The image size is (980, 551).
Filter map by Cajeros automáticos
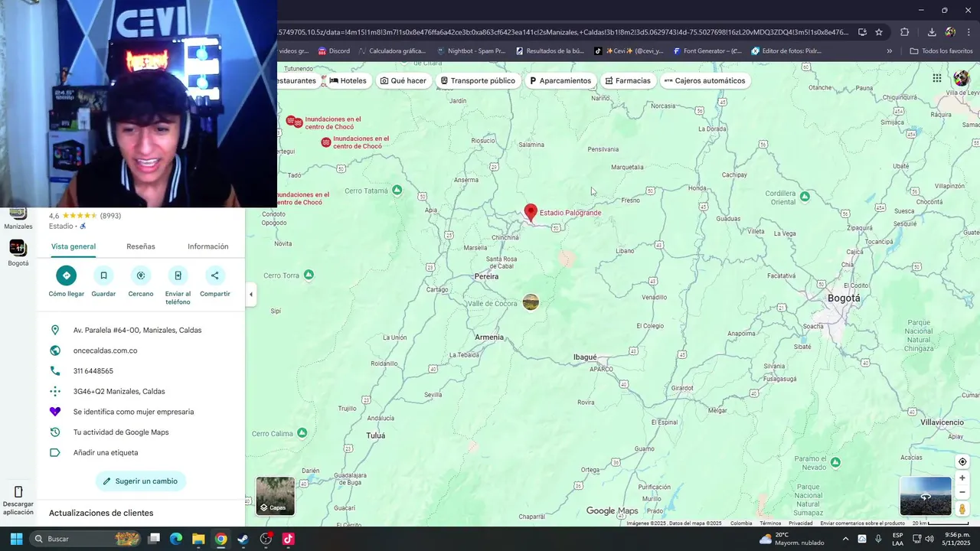(704, 80)
